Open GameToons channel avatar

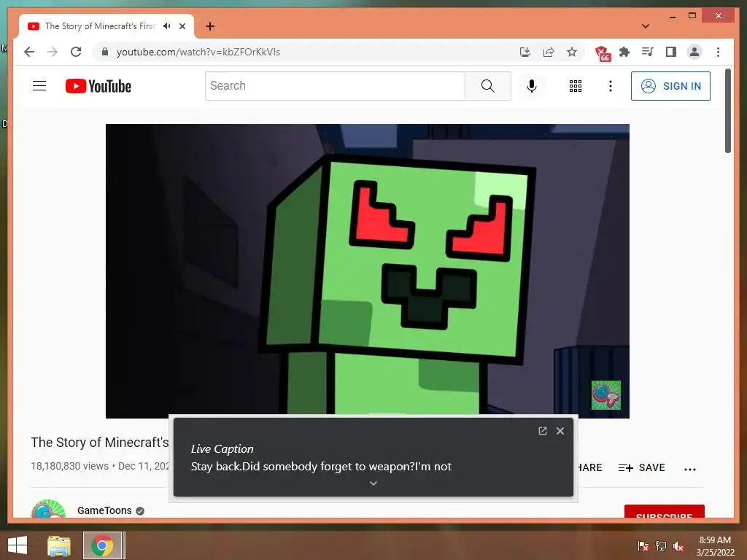[48, 509]
